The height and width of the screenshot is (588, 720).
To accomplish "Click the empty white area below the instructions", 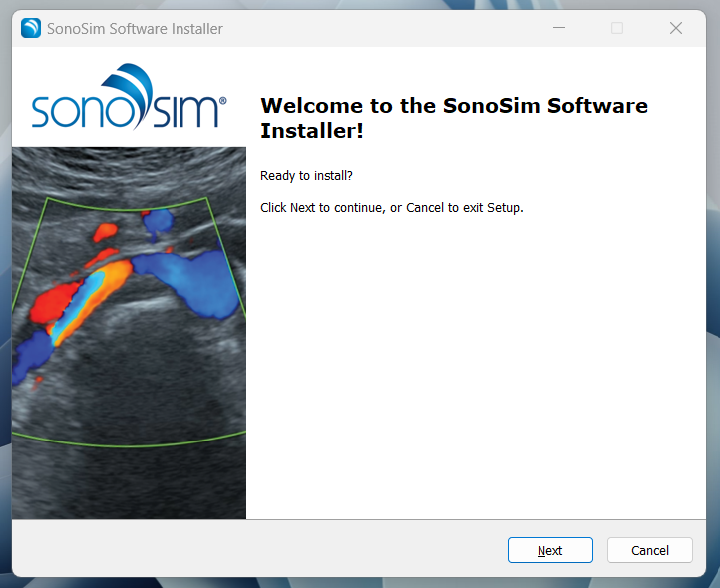I will [479, 379].
